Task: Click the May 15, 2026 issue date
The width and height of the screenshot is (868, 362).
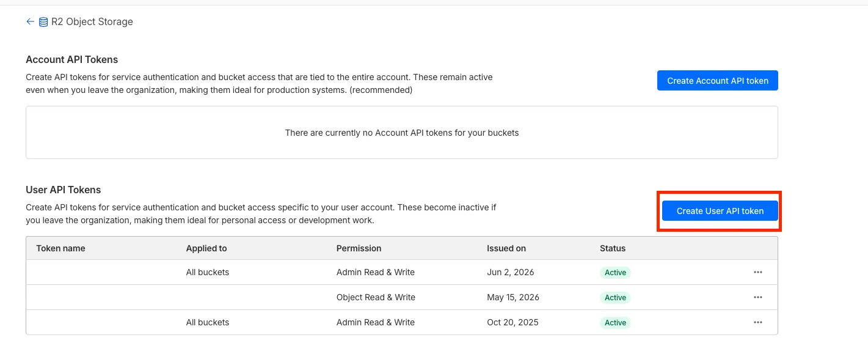Action: [513, 297]
